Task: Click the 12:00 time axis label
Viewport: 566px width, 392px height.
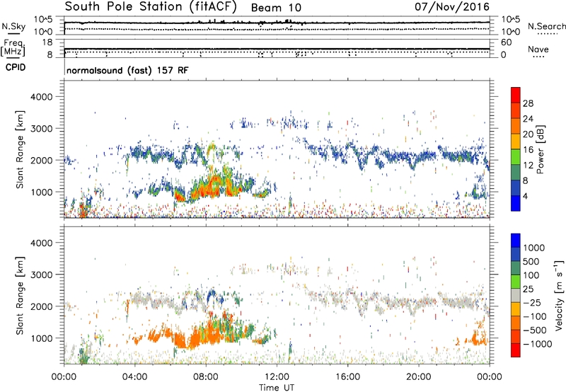Action: coord(277,377)
